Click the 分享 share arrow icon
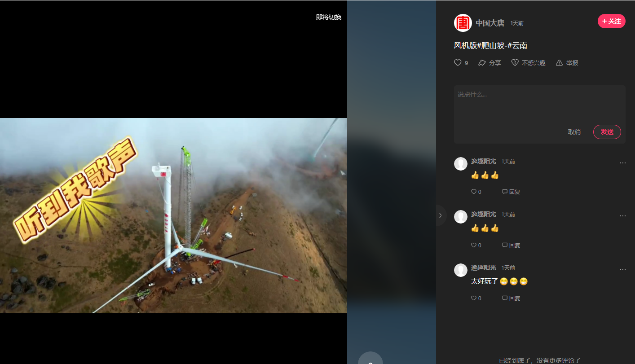The height and width of the screenshot is (364, 635). [482, 63]
